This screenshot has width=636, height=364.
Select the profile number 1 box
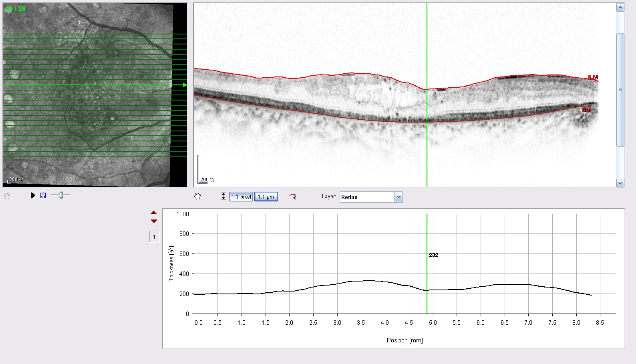(x=154, y=237)
